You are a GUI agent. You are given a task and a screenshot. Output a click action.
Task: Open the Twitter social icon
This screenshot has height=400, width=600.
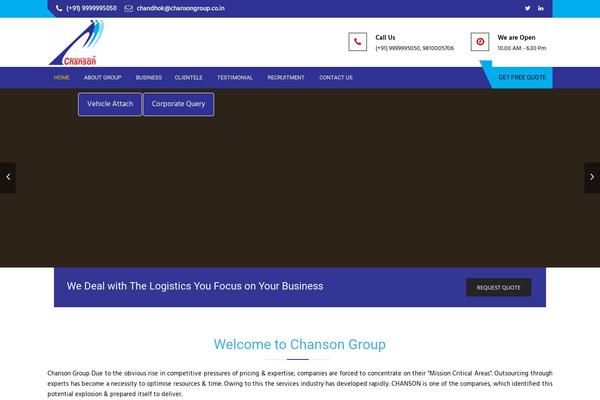(528, 8)
